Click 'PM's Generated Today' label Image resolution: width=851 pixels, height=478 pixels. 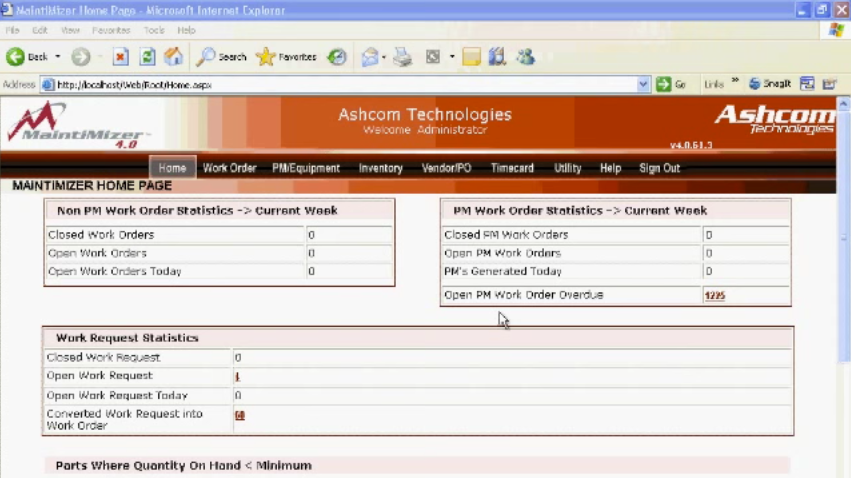[x=503, y=271]
